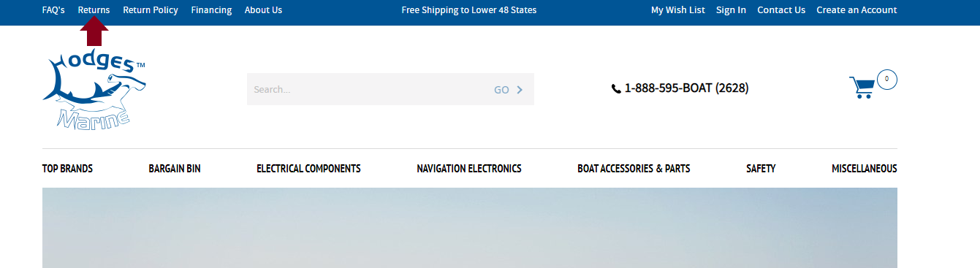
Task: Open the shopping cart icon
Action: (x=862, y=88)
